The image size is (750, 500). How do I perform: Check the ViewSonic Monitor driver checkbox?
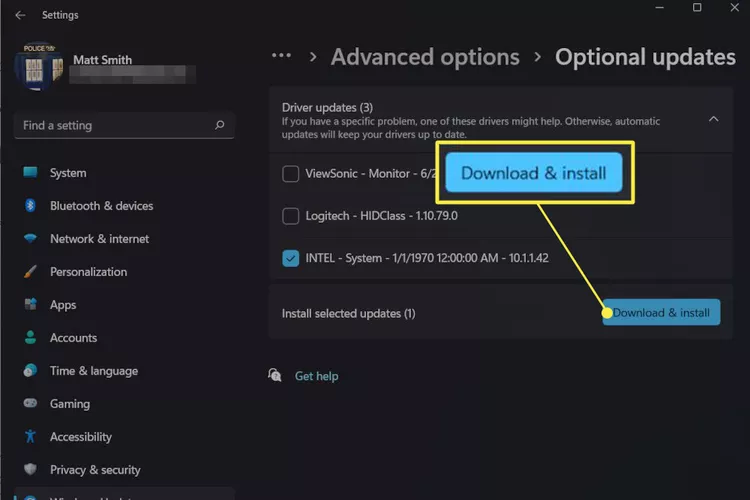point(290,174)
